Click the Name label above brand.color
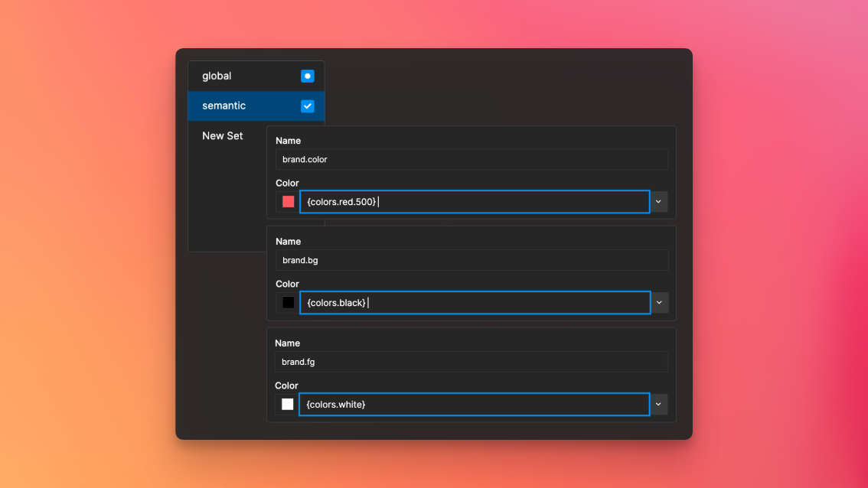Image resolution: width=868 pixels, height=488 pixels. click(x=288, y=141)
